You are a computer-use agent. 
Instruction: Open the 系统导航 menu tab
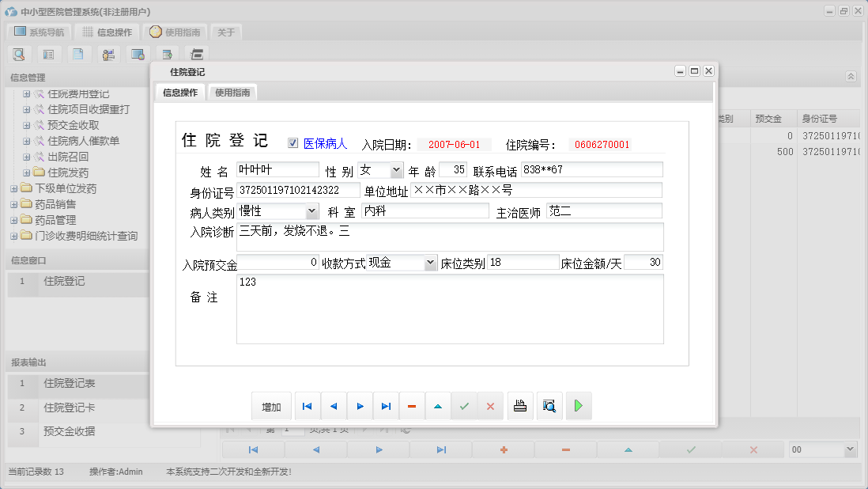point(37,32)
